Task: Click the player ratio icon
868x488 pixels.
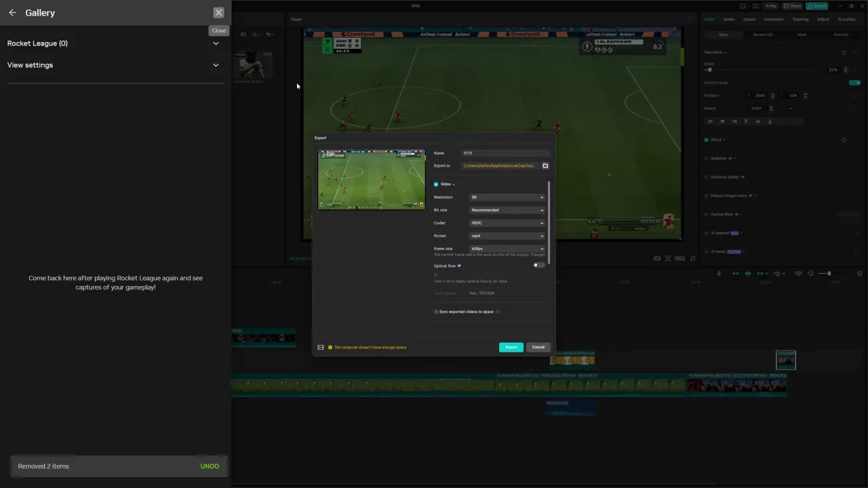Action: click(680, 258)
